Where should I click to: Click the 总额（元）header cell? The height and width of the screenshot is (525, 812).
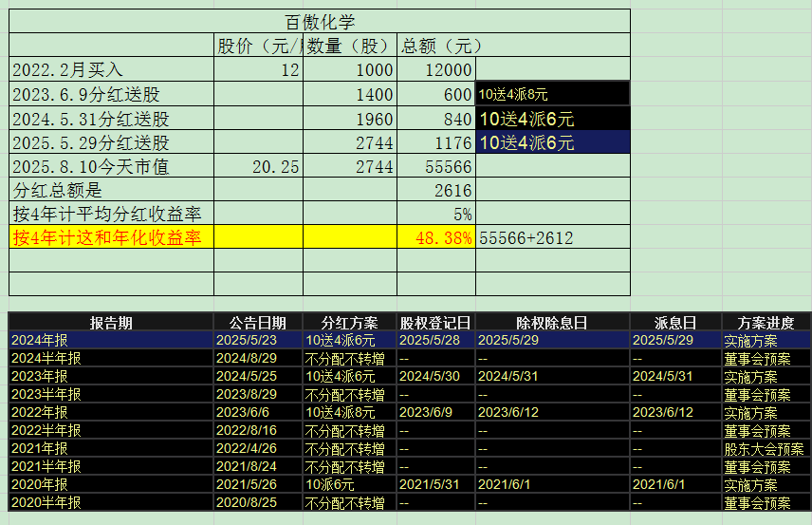click(436, 46)
